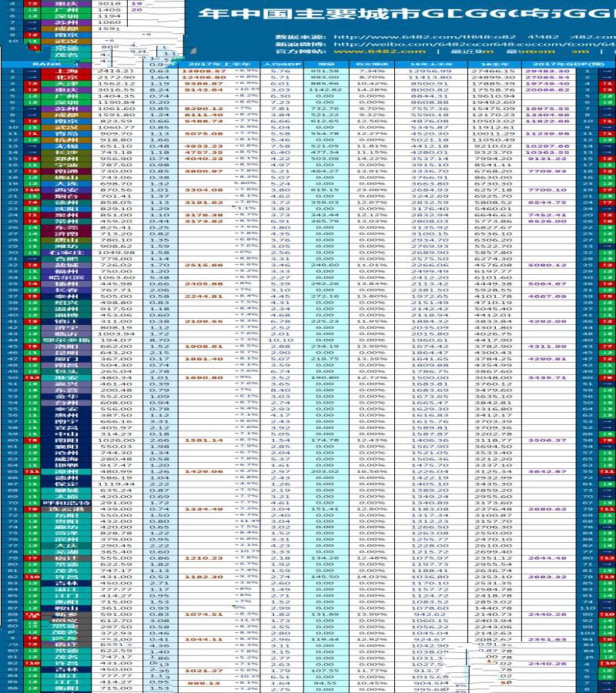Click the 2016 full-year value "19492.60"
Viewport: 616px width, 693px height.
click(493, 102)
